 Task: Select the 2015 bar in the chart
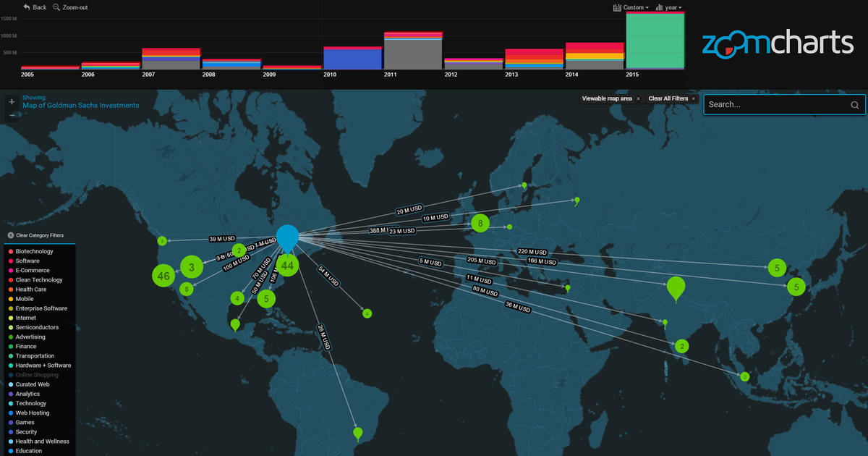tap(655, 43)
